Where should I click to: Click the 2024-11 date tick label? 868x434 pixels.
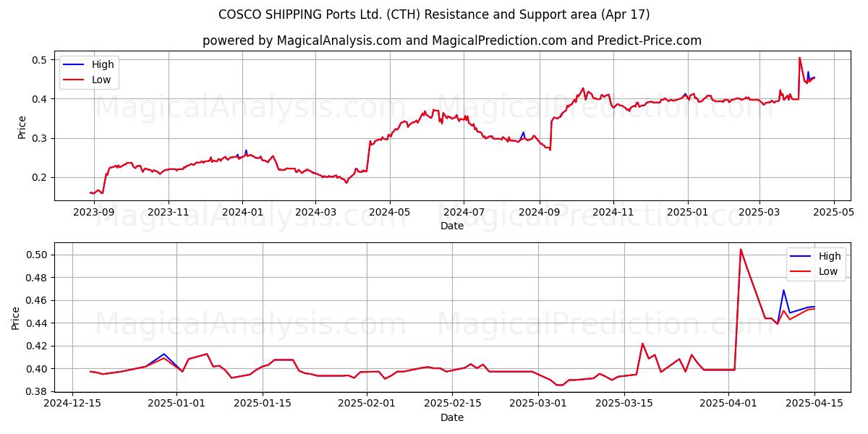click(x=613, y=213)
